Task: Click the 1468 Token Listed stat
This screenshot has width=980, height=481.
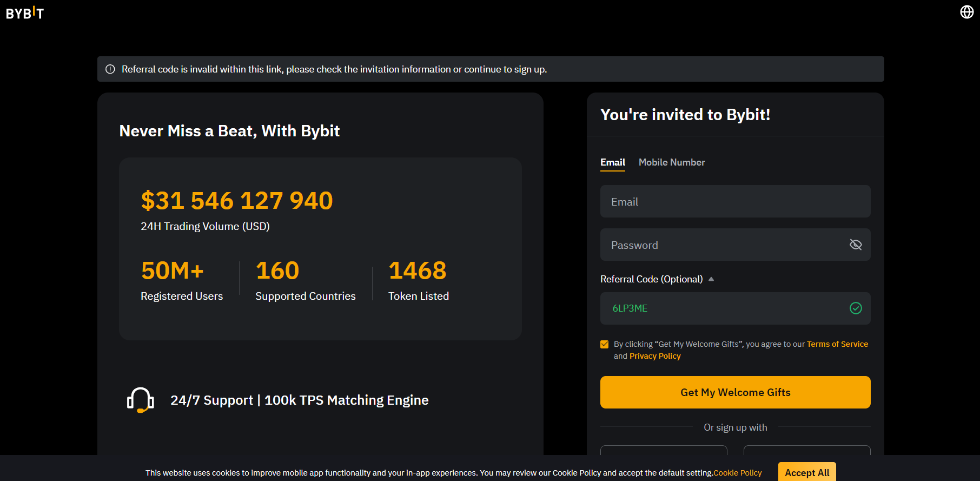Action: (x=419, y=280)
